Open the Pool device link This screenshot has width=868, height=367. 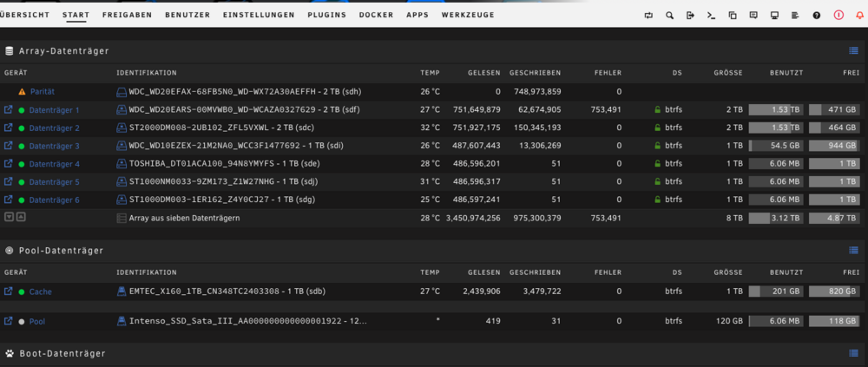click(x=37, y=322)
